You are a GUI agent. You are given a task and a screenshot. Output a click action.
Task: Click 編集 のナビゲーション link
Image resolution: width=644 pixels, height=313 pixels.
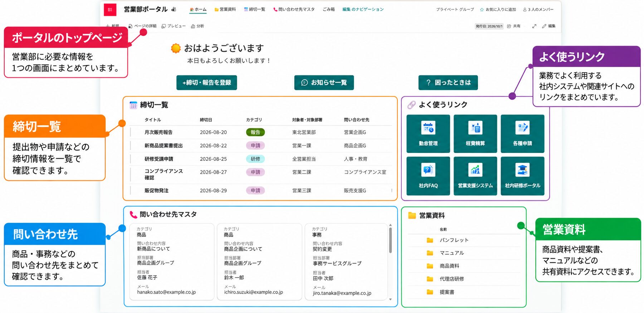(x=363, y=10)
